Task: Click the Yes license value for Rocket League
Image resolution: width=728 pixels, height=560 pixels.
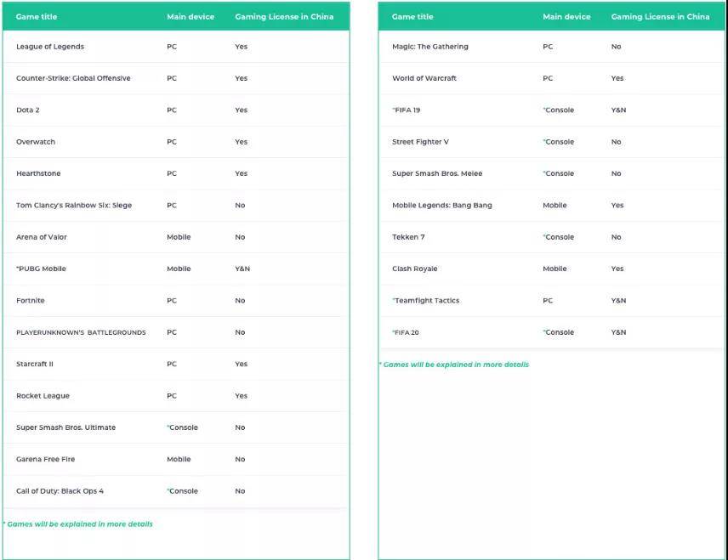Action: click(241, 396)
